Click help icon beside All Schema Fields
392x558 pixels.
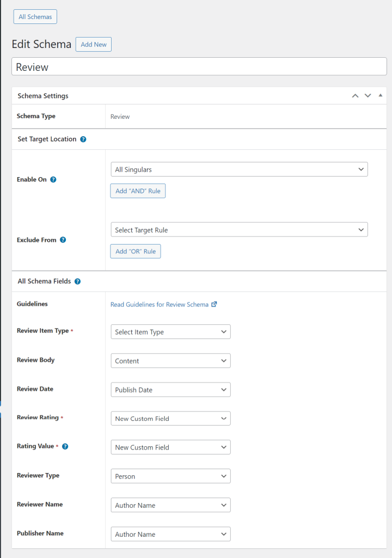[x=77, y=282]
